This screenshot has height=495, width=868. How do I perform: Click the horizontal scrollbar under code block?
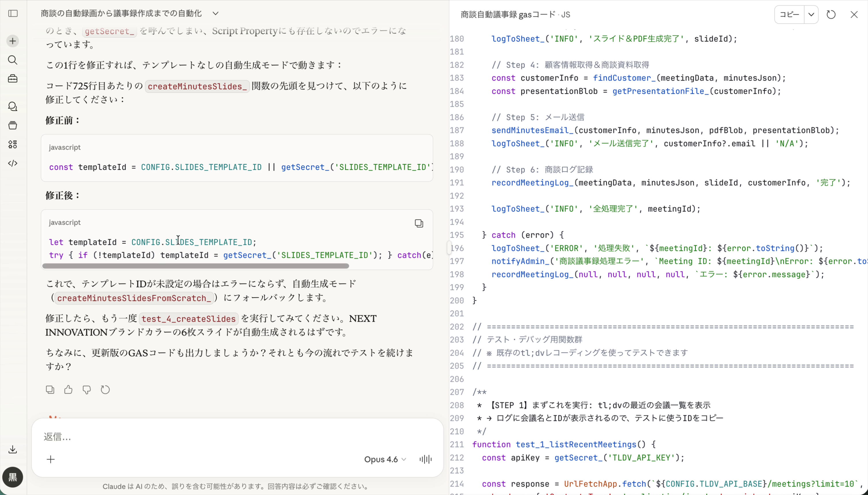pos(195,266)
